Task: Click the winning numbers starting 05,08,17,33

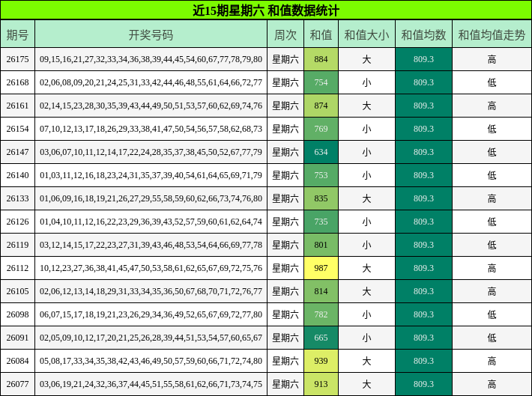Action: (151, 361)
